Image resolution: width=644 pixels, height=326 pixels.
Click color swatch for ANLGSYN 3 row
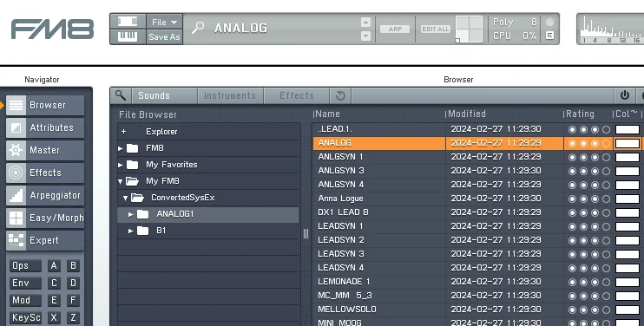pos(628,171)
